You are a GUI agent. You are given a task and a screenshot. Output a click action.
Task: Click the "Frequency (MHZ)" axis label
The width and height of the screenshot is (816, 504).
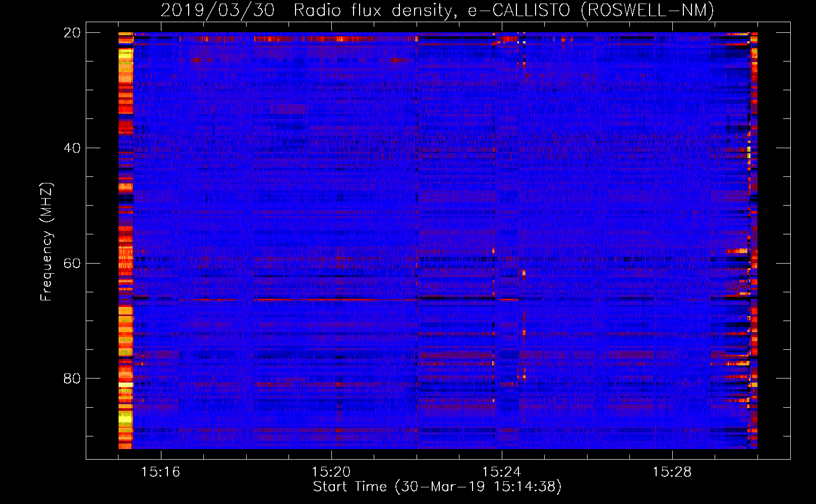point(46,242)
